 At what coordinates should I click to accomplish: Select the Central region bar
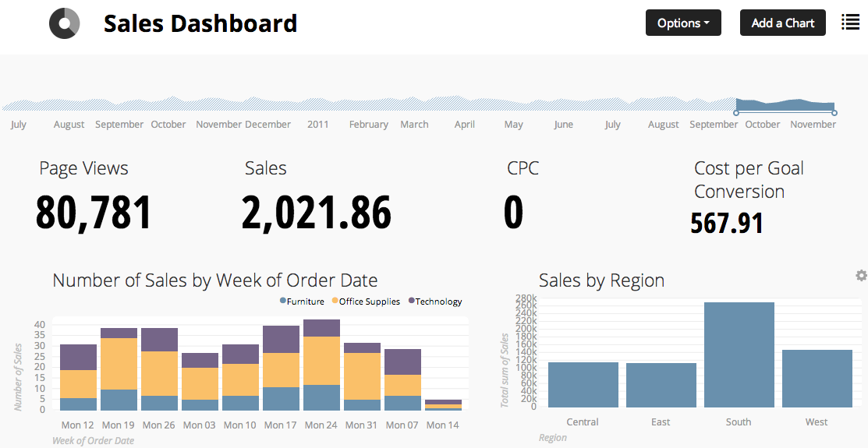[x=583, y=384]
